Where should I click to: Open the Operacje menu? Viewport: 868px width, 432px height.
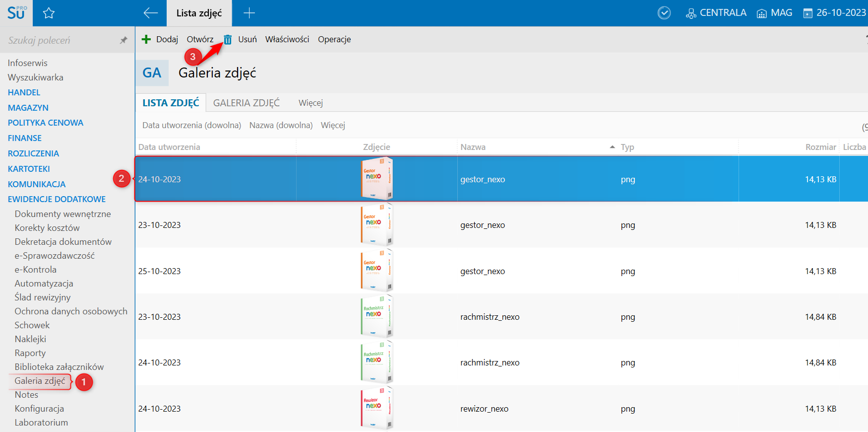tap(334, 39)
